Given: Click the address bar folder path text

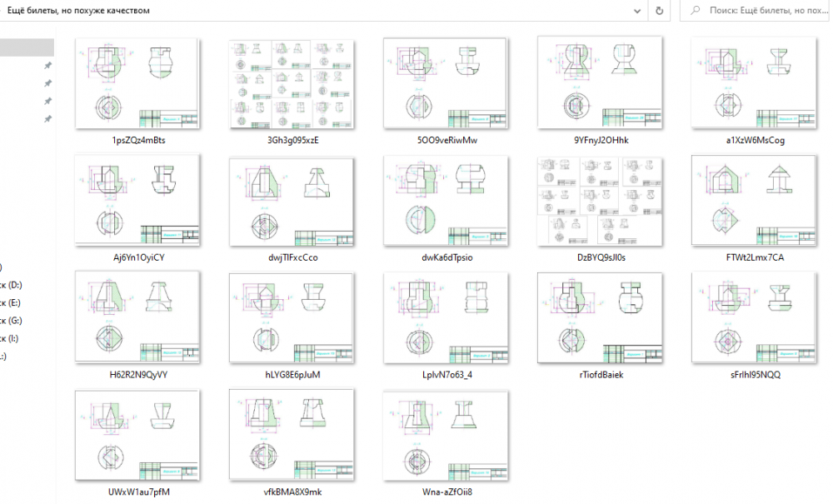Looking at the screenshot, I should point(78,11).
